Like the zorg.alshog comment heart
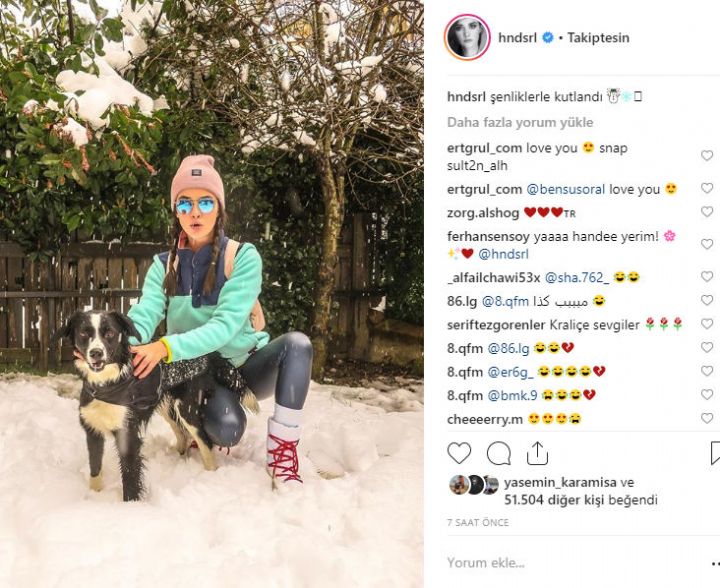This screenshot has width=720, height=588. point(707,212)
